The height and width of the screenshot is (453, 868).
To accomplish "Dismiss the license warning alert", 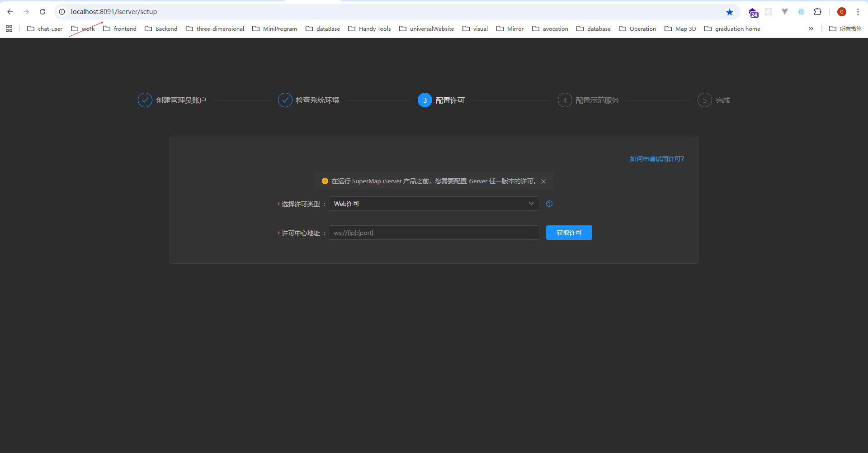I will pyautogui.click(x=543, y=181).
